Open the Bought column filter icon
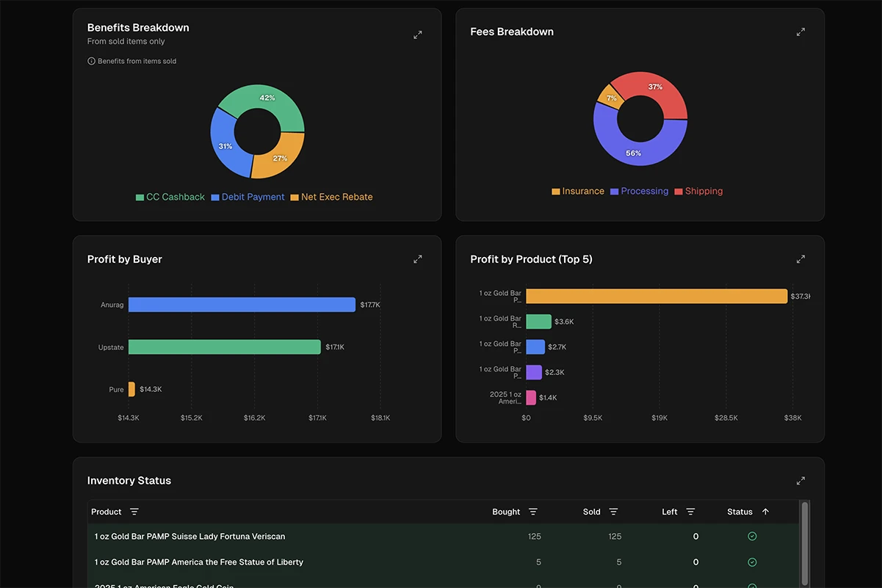This screenshot has width=882, height=588. point(533,512)
